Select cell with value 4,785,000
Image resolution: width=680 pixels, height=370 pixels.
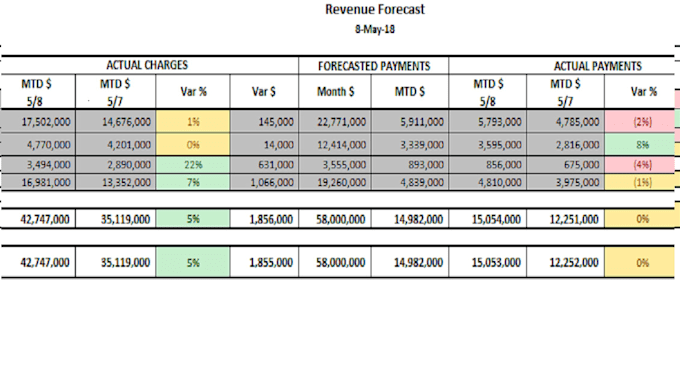[566, 122]
